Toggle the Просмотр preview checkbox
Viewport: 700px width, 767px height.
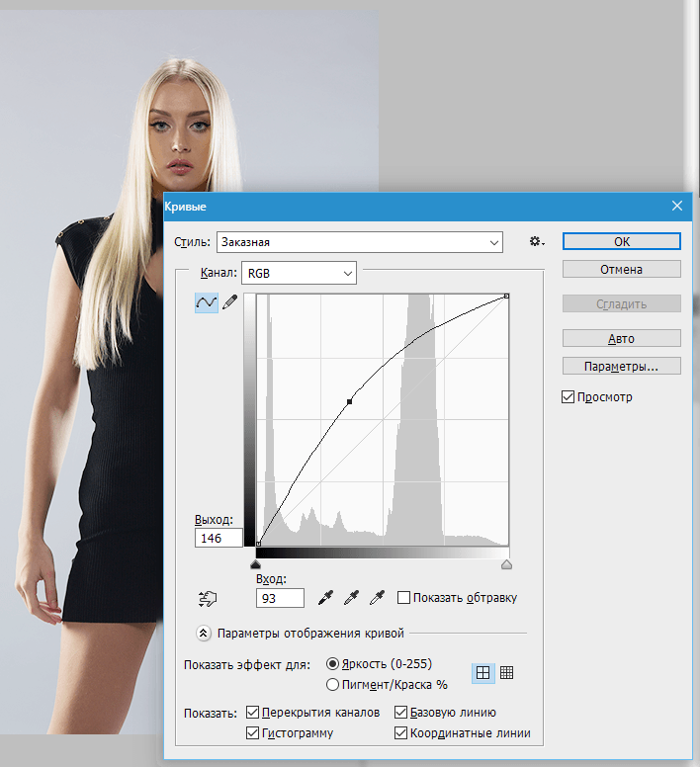pos(568,396)
